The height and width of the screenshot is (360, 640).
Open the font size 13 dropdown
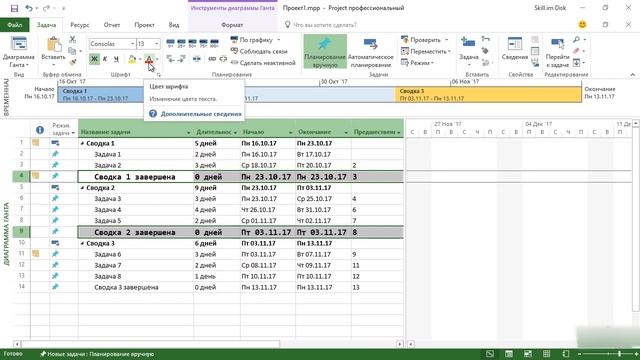[156, 44]
